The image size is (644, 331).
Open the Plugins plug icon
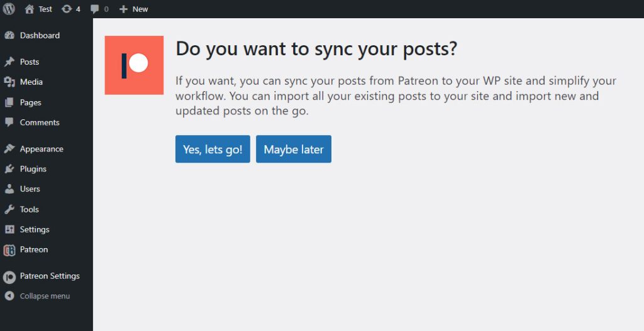tap(9, 169)
